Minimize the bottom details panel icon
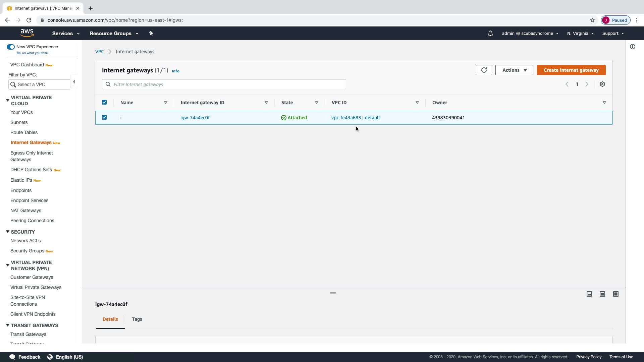The width and height of the screenshot is (644, 362). point(589,294)
